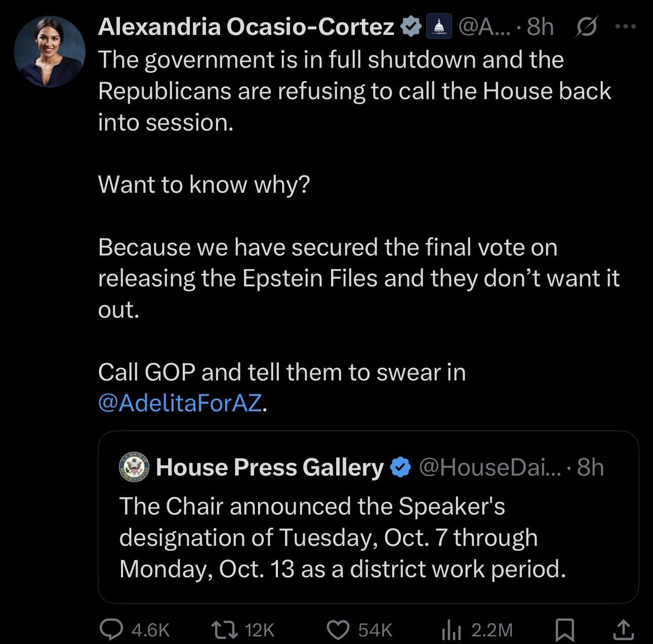Like the post with the heart icon
Image resolution: width=653 pixels, height=644 pixels.
pos(337,629)
